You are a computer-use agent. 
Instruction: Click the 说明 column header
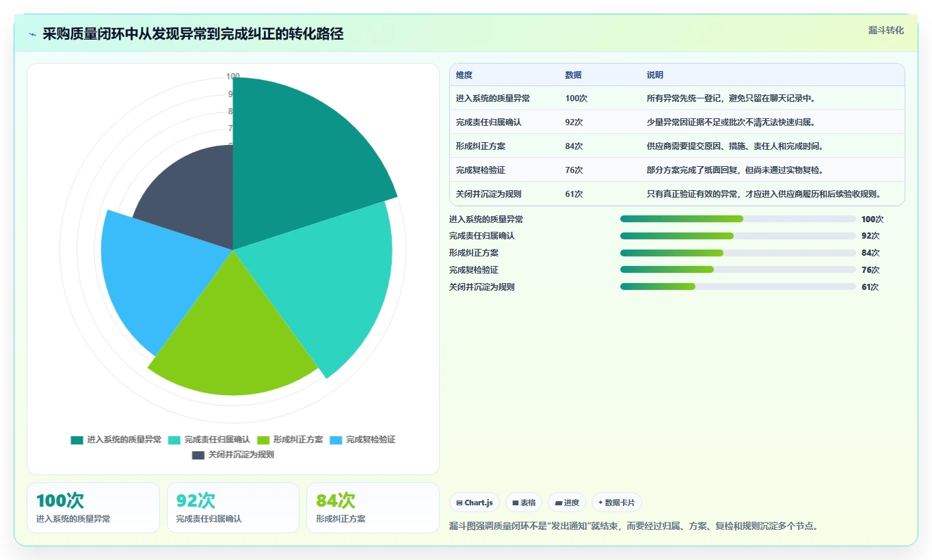coord(655,75)
